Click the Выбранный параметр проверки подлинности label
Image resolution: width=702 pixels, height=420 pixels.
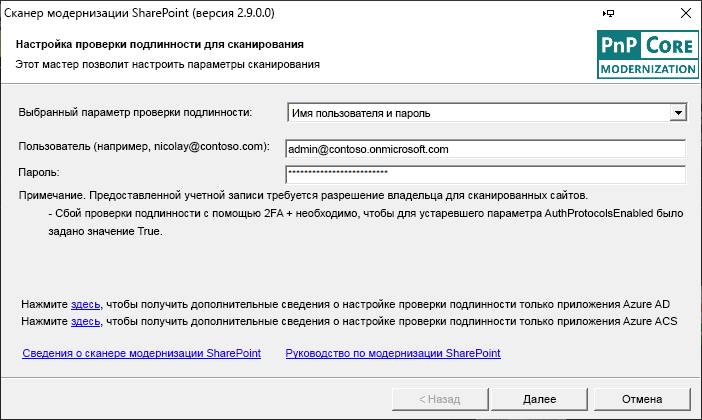[x=135, y=112]
